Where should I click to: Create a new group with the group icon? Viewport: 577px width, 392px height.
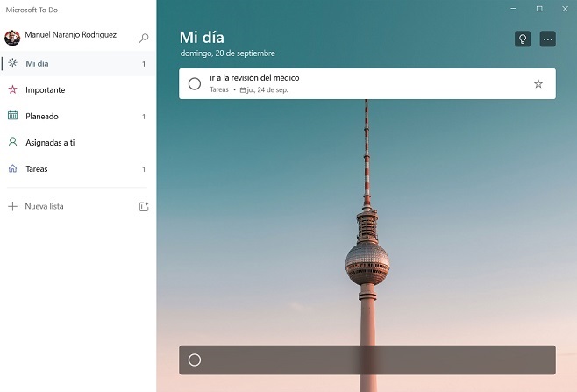pyautogui.click(x=144, y=206)
